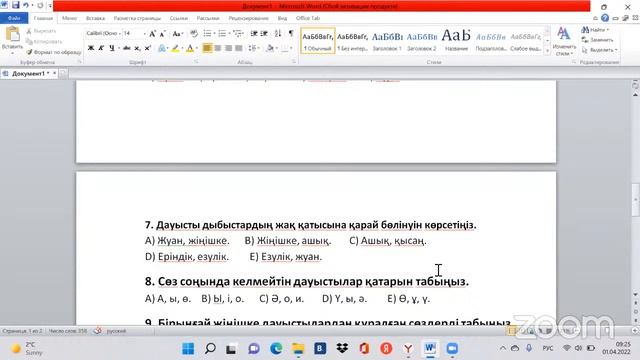The image size is (640, 360).
Task: Click the Numbered list icon
Action: (x=222, y=33)
